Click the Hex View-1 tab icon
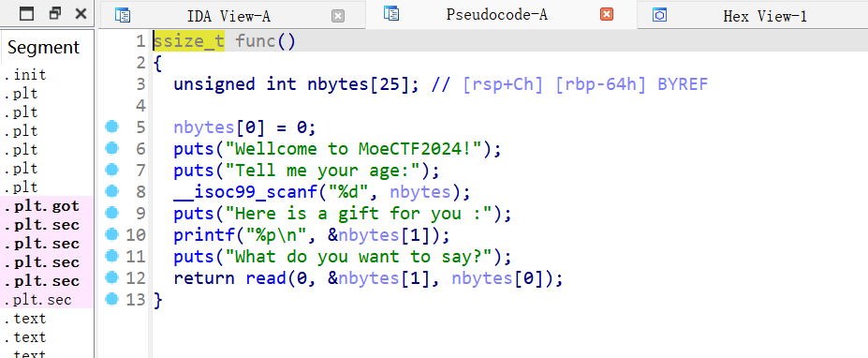868x358 pixels. tap(659, 14)
